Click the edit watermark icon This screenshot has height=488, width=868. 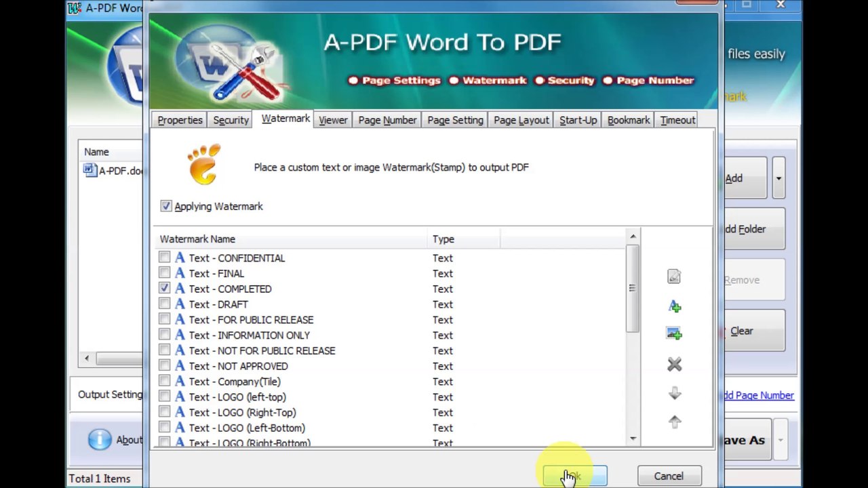[674, 277]
